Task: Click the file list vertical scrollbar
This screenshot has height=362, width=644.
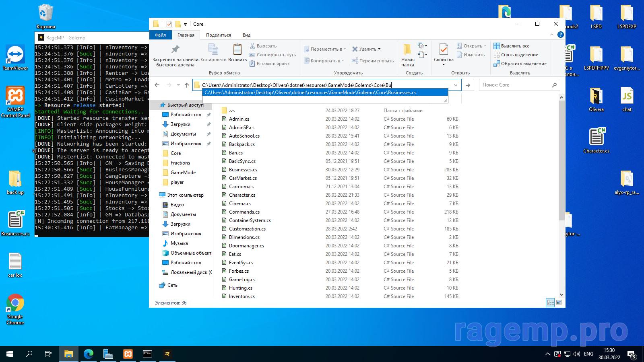Action: pyautogui.click(x=561, y=161)
